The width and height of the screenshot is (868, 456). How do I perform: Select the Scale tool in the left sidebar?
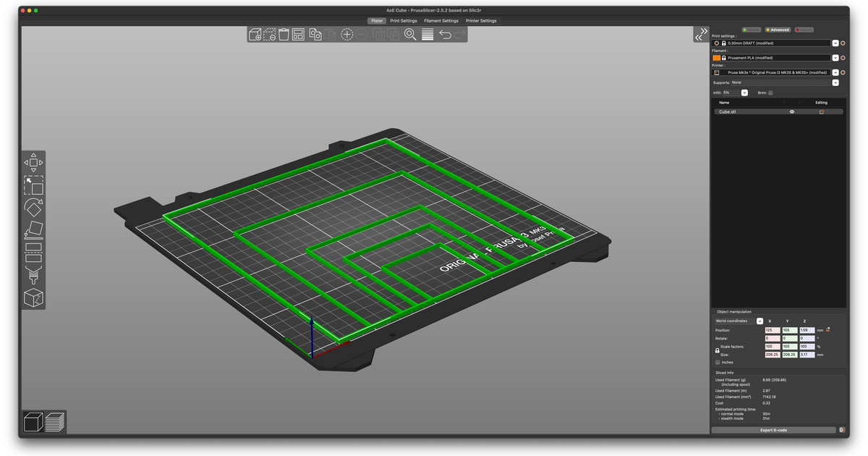click(33, 187)
